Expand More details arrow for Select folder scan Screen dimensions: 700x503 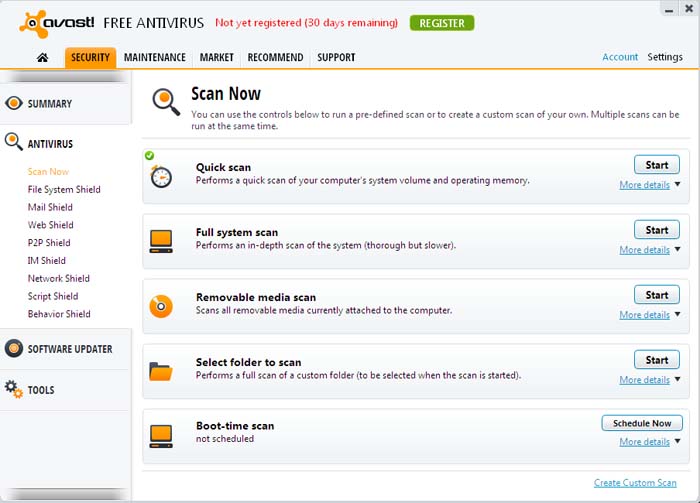pyautogui.click(x=678, y=379)
